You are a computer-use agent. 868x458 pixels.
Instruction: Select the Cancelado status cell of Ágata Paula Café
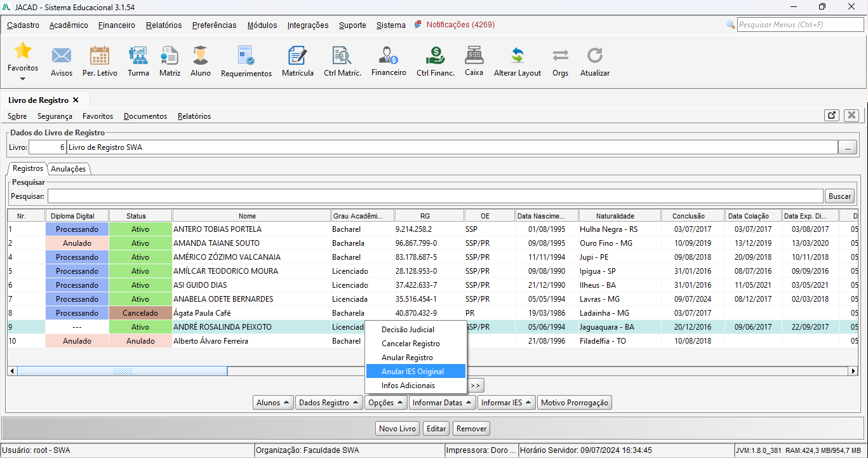(x=140, y=313)
